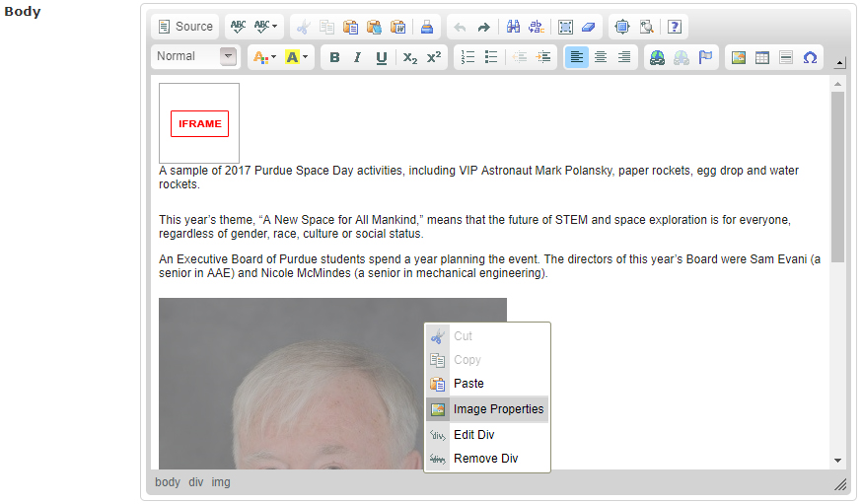The image size is (862, 504).
Task: Click the Insert Link globe icon
Action: coord(656,57)
